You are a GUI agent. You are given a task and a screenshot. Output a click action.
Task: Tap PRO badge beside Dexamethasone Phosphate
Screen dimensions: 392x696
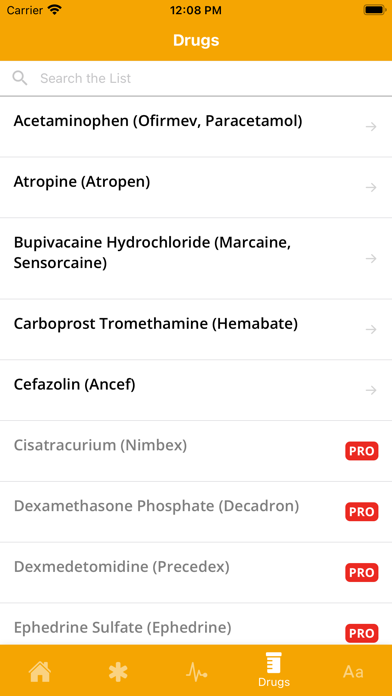coord(362,512)
